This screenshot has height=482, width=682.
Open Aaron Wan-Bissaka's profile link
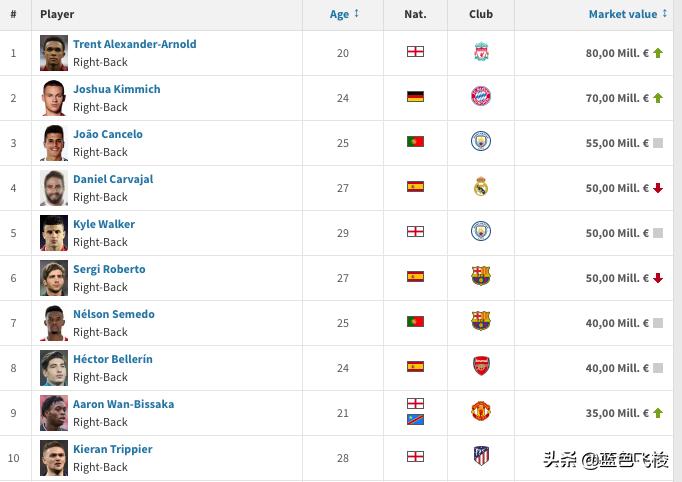tap(123, 404)
